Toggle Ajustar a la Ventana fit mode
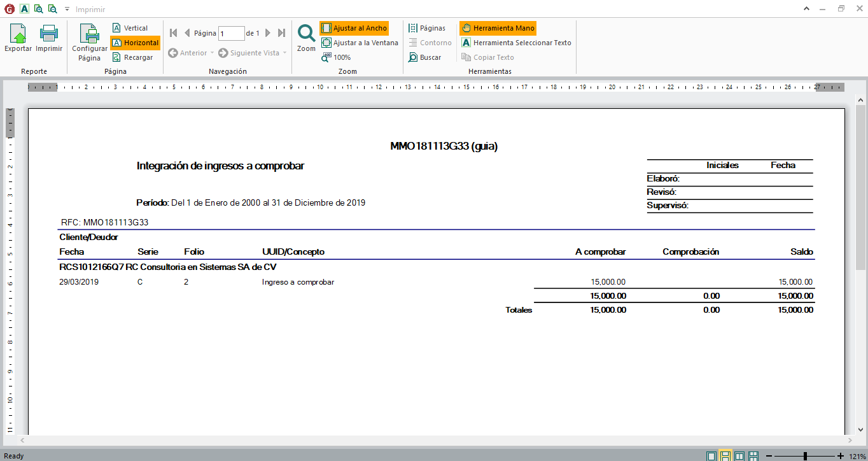The width and height of the screenshot is (868, 461). click(360, 43)
